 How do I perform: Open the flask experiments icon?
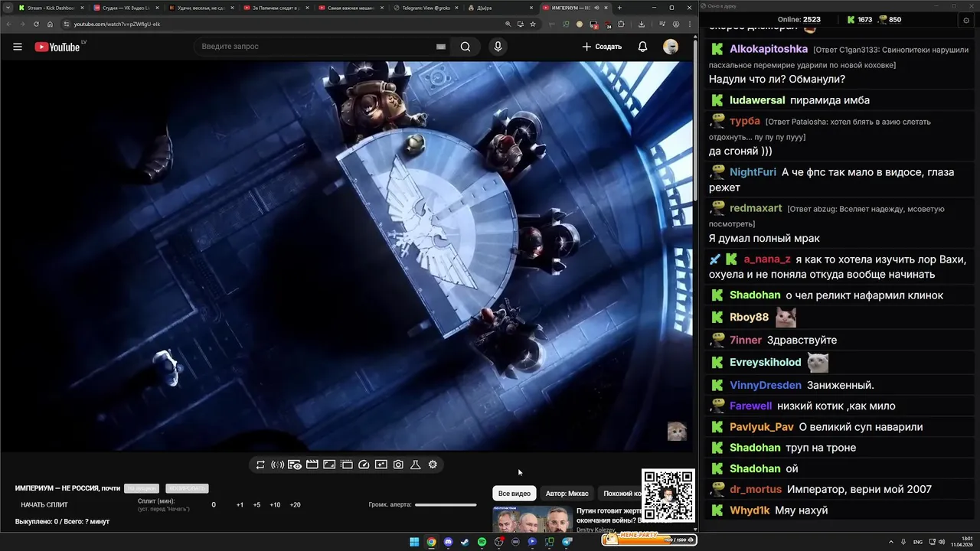click(x=416, y=465)
